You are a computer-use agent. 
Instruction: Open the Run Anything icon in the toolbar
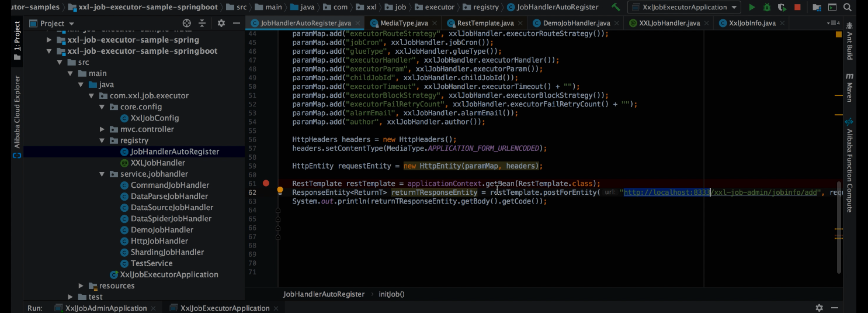[x=831, y=8]
